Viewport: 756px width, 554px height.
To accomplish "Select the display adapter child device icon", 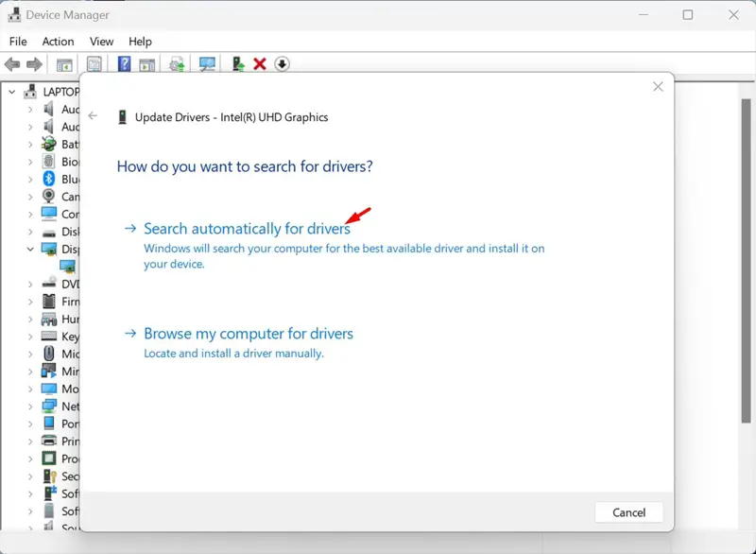I will coord(67,267).
